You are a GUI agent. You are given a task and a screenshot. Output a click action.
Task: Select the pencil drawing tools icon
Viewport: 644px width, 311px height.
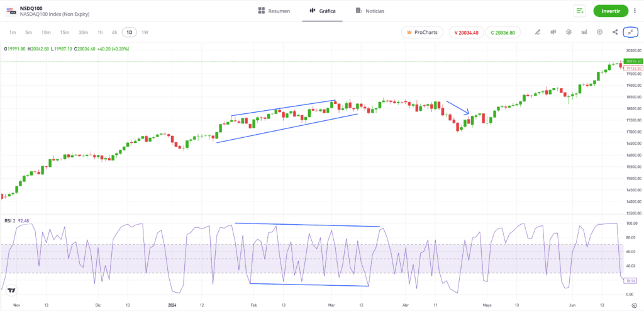click(x=538, y=32)
